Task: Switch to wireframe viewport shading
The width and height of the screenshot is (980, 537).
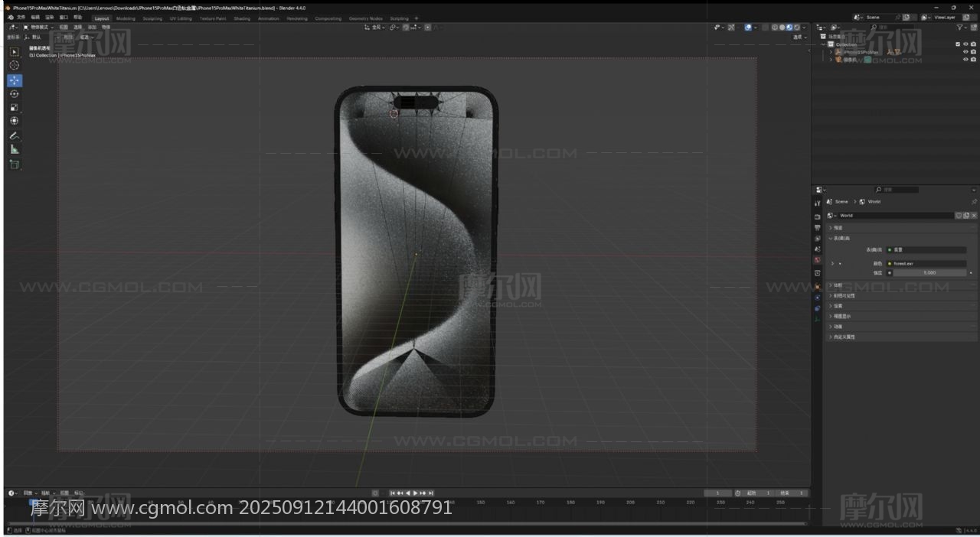Action: pos(774,27)
